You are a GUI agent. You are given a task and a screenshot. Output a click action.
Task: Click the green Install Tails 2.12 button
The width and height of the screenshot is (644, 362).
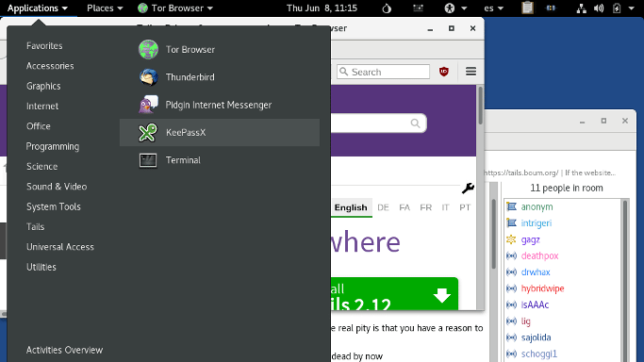point(394,293)
